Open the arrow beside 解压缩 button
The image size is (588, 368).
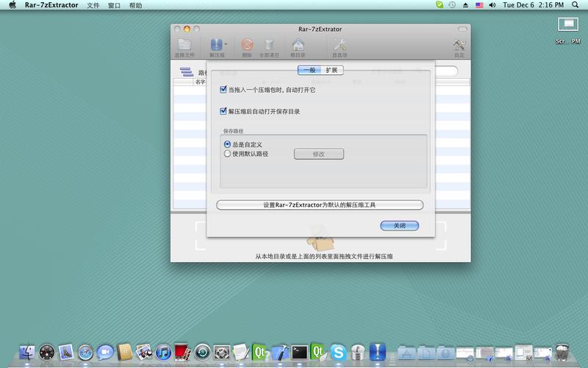click(226, 44)
